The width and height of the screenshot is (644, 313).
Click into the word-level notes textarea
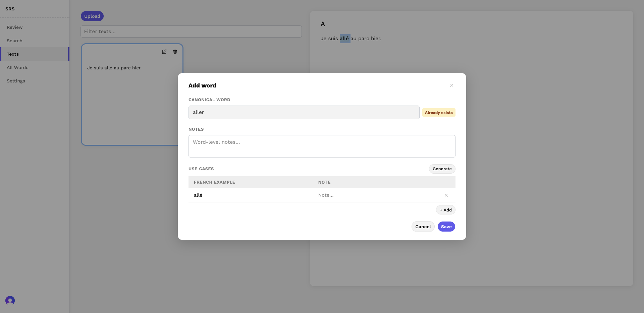click(322, 146)
